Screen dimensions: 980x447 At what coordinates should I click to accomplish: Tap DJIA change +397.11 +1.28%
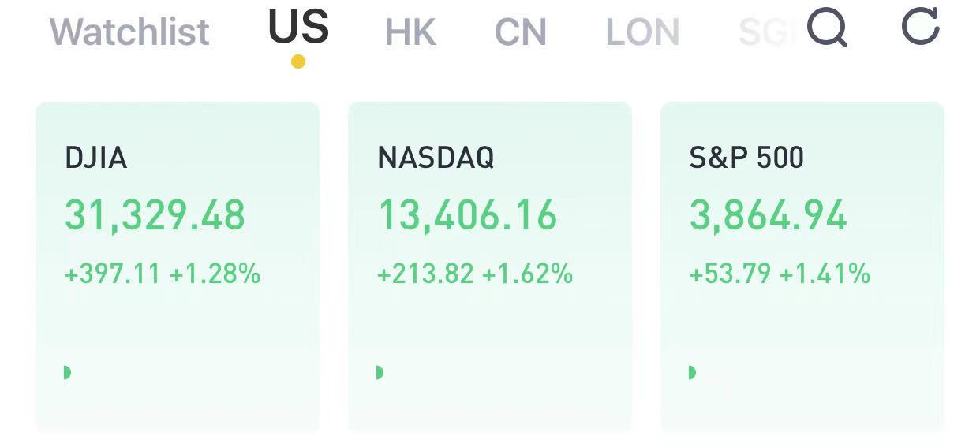click(x=163, y=274)
